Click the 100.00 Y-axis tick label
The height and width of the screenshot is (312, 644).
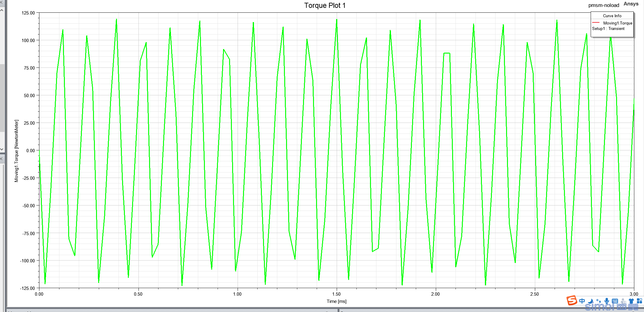point(28,41)
